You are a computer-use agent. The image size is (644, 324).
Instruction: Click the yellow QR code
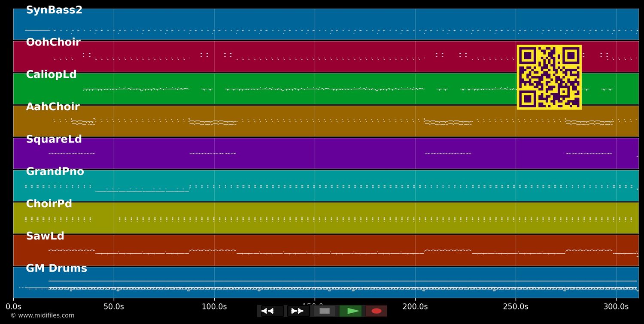pos(549,77)
